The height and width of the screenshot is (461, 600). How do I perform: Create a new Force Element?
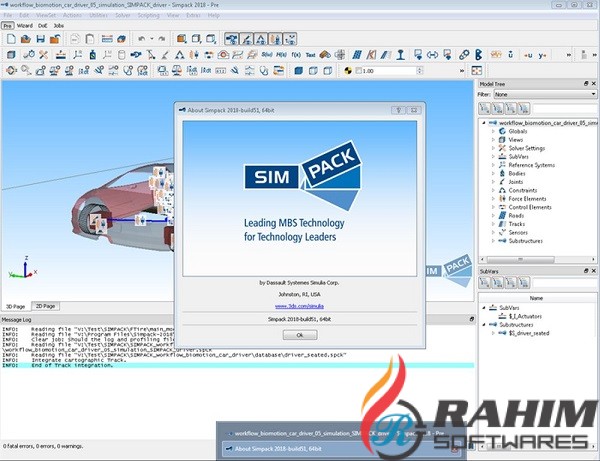point(194,55)
